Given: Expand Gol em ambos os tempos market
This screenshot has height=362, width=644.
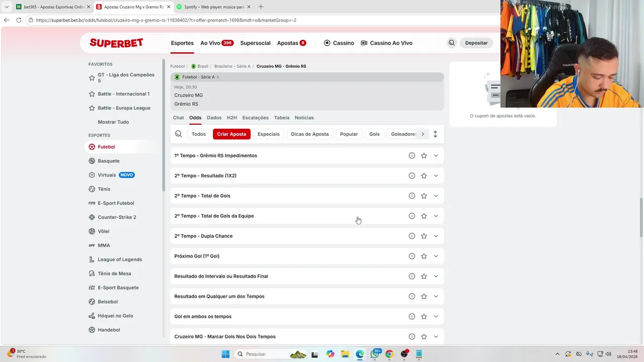Looking at the screenshot, I should tap(436, 316).
